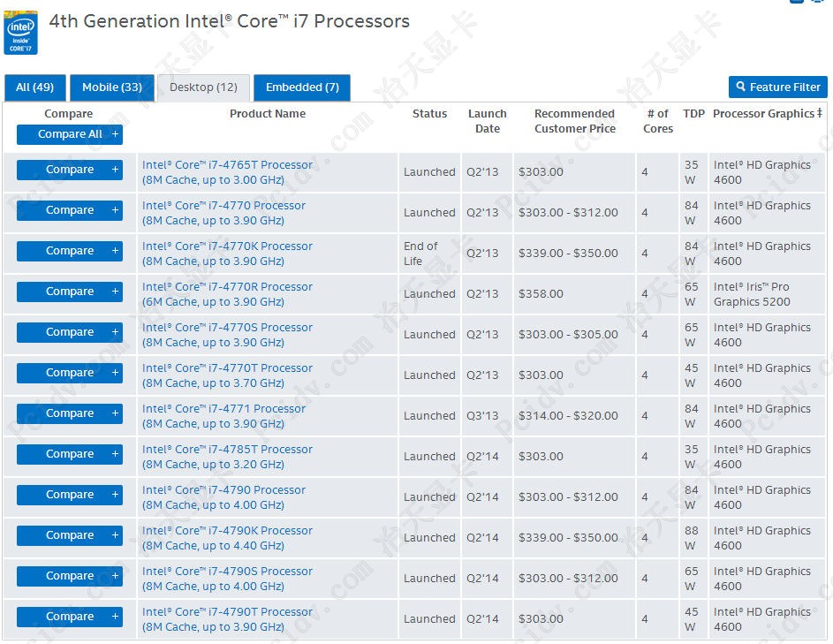
Task: Open the All (49) tab
Action: point(35,87)
